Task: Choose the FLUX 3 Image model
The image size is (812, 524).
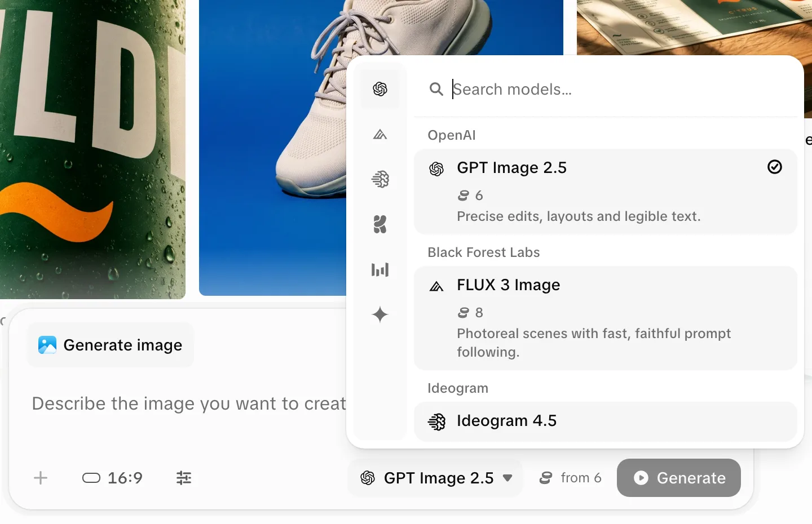Action: tap(606, 318)
